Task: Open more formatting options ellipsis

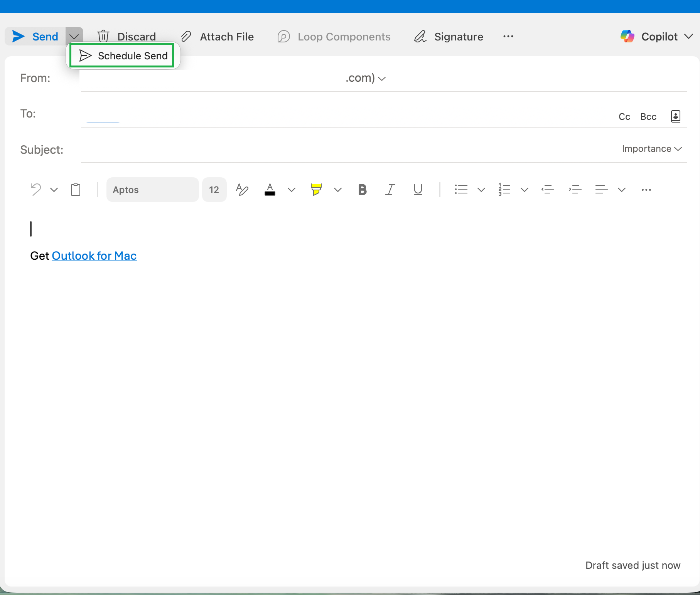Action: (x=646, y=190)
